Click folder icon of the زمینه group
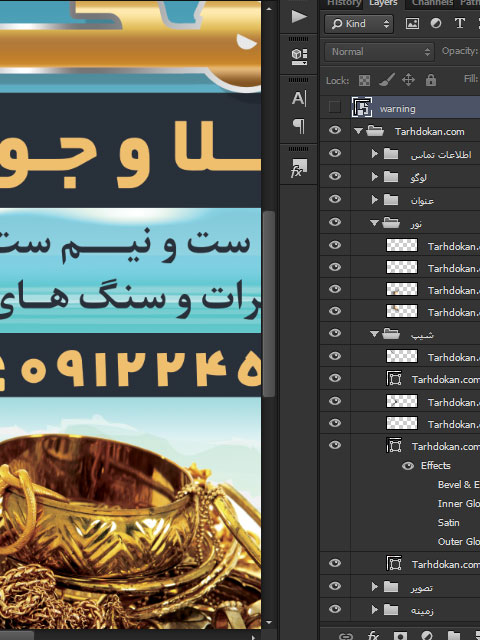Image resolution: width=480 pixels, height=640 pixels. [391, 610]
